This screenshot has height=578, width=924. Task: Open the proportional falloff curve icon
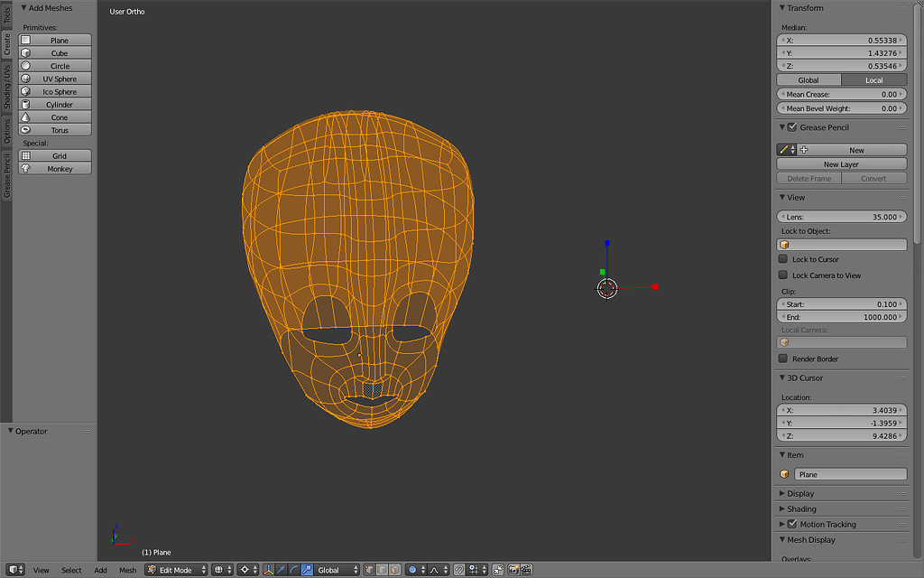(x=439, y=570)
